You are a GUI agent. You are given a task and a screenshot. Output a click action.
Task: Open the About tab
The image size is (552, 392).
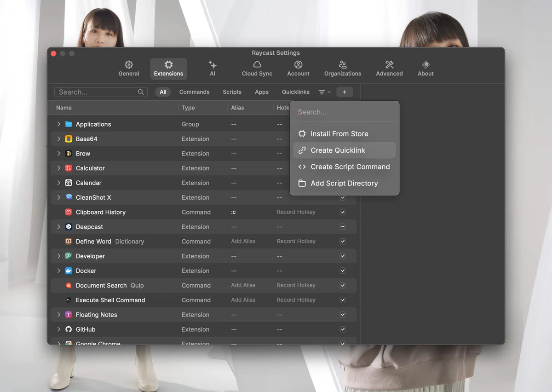(x=425, y=69)
